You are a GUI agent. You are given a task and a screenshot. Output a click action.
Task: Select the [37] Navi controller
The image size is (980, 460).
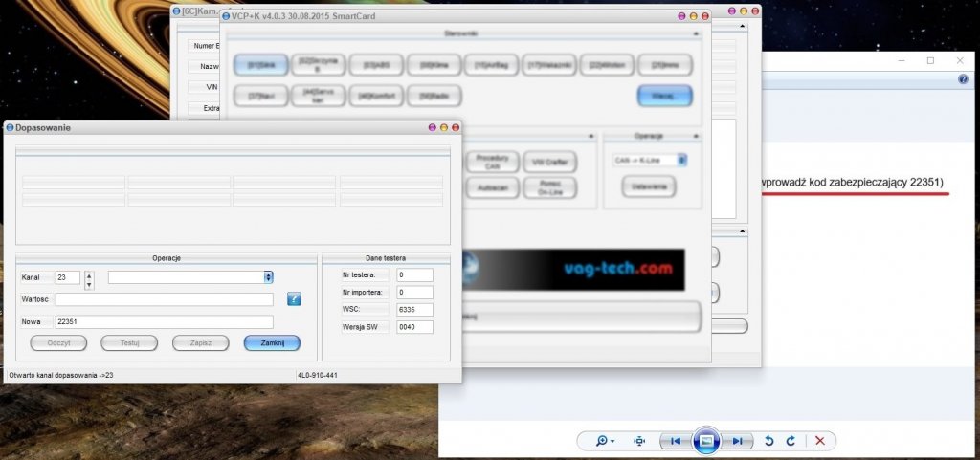pos(260,96)
